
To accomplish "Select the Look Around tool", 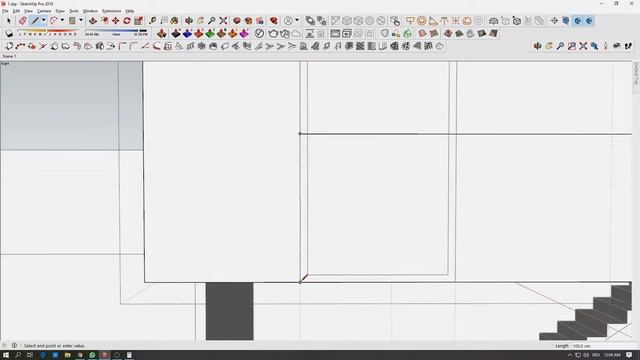I will [x=617, y=46].
